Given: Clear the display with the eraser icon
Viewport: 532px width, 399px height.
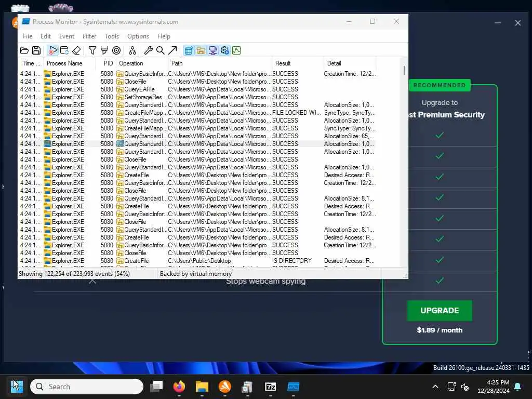Looking at the screenshot, I should (76, 50).
